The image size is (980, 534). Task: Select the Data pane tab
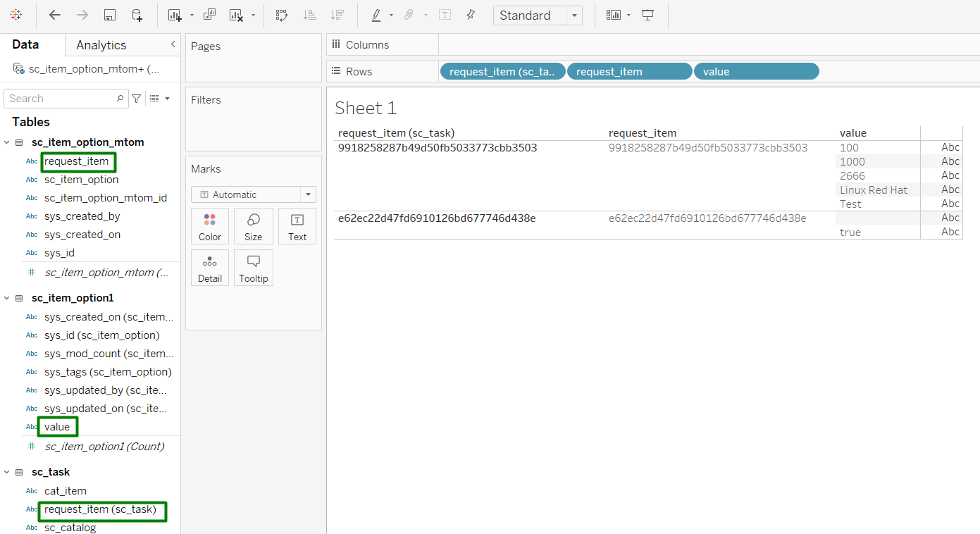pyautogui.click(x=25, y=45)
